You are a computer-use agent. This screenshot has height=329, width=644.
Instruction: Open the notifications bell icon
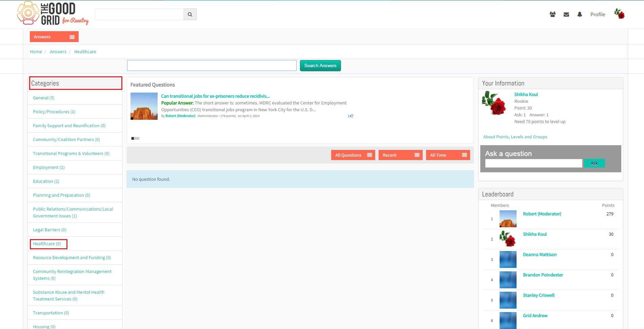(580, 14)
